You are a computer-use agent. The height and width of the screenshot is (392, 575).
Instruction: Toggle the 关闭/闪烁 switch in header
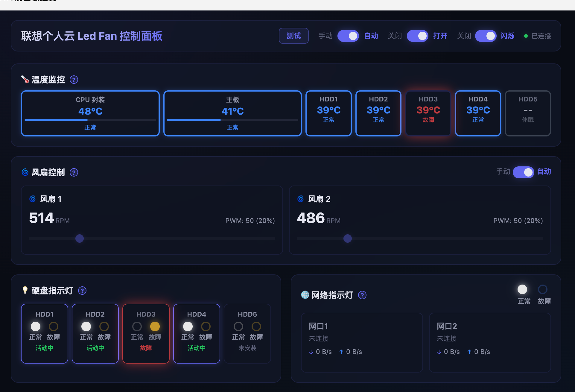486,36
